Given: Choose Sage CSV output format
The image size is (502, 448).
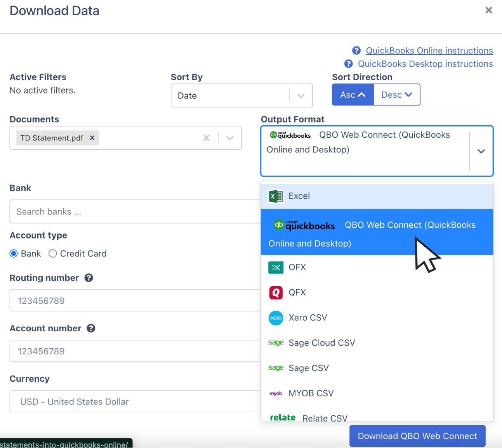Looking at the screenshot, I should (377, 368).
